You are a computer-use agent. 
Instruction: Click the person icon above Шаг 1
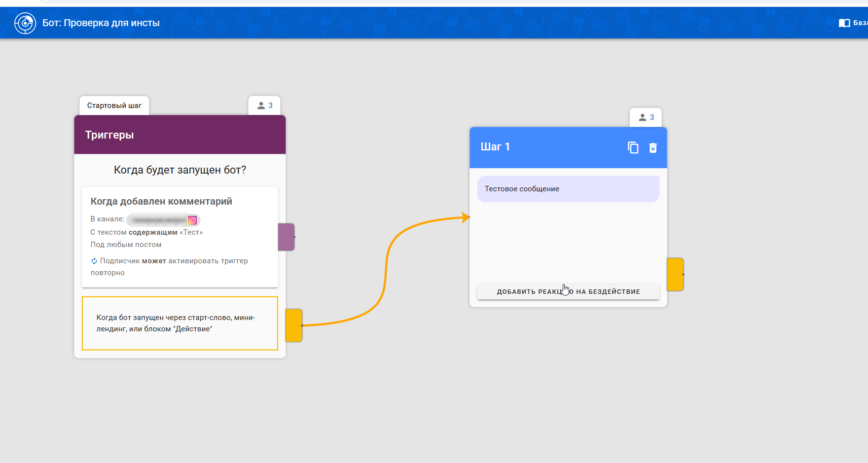(x=642, y=117)
